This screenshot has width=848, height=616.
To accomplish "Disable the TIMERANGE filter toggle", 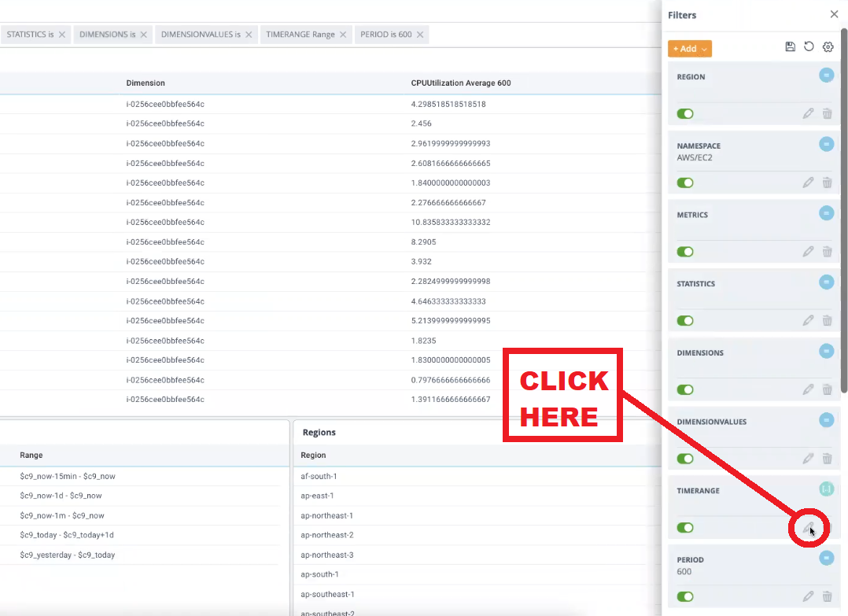I will coord(685,527).
